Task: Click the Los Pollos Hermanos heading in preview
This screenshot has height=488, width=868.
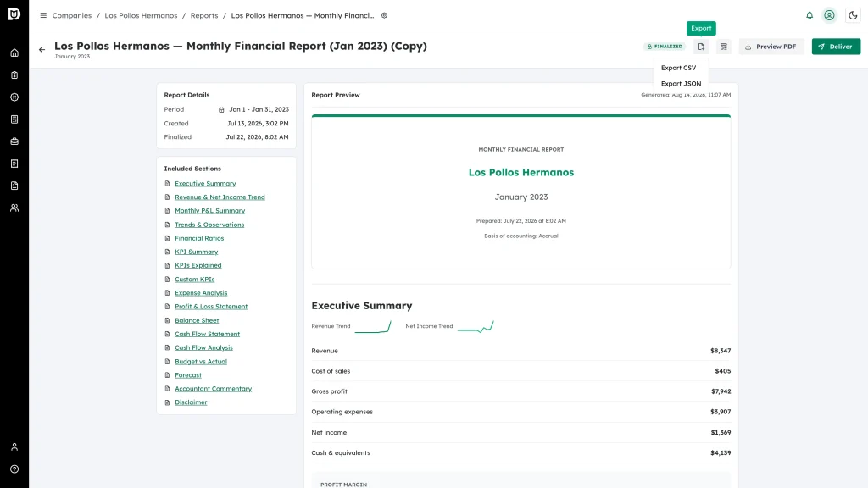Action: pyautogui.click(x=521, y=173)
